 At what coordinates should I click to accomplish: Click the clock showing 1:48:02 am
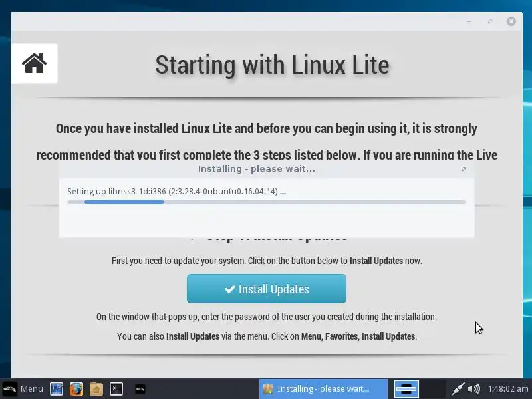(508, 389)
